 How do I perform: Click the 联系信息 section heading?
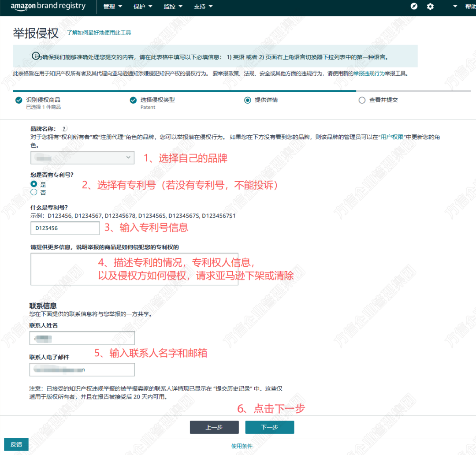click(x=43, y=306)
